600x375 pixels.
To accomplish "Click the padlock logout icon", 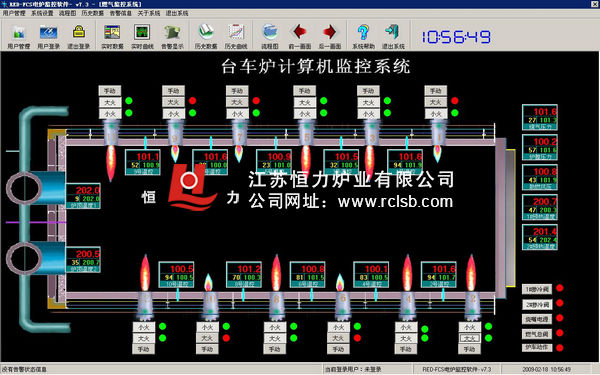I will pos(78,36).
